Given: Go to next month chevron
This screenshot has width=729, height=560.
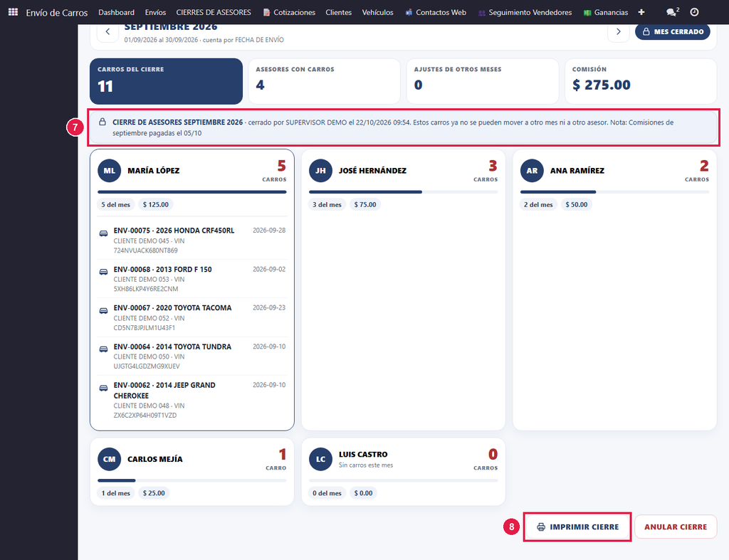Looking at the screenshot, I should [x=619, y=31].
